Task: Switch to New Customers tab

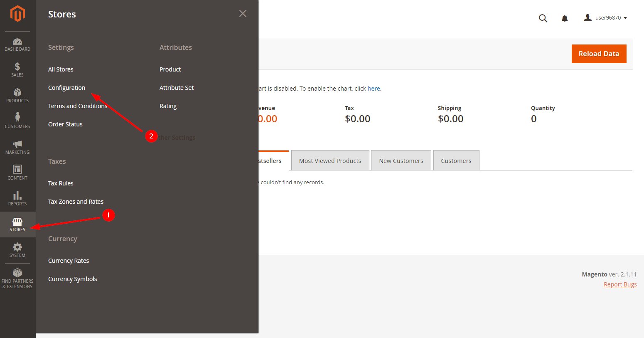Action: (401, 160)
